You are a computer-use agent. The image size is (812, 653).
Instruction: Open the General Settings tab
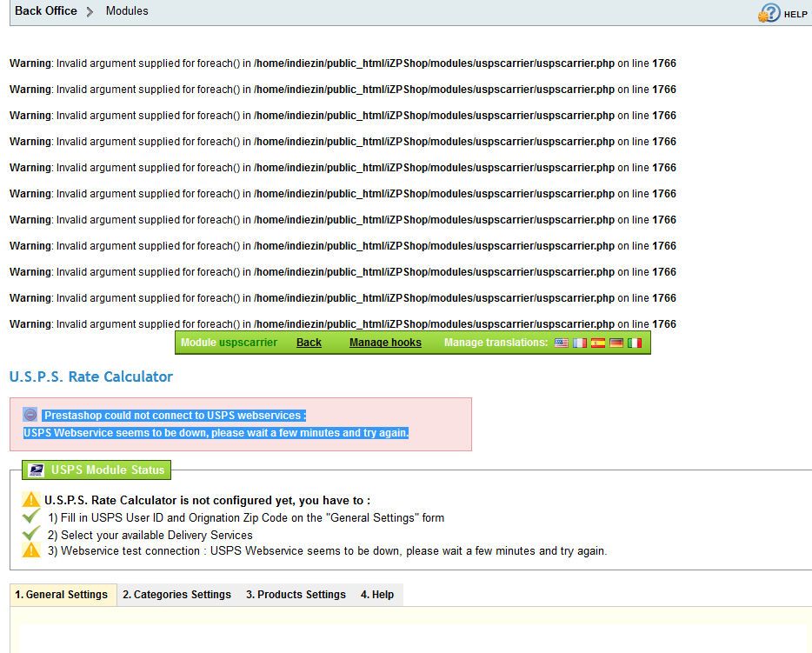62,595
